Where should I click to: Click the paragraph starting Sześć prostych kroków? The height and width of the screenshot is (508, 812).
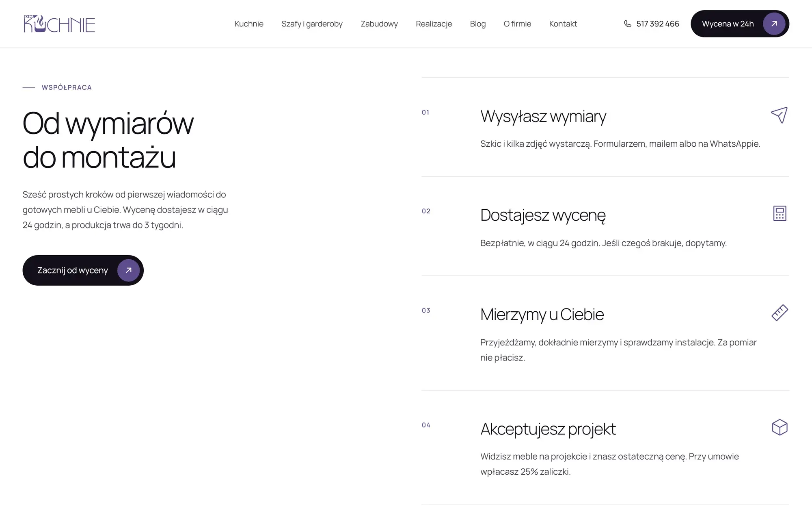pos(125,210)
